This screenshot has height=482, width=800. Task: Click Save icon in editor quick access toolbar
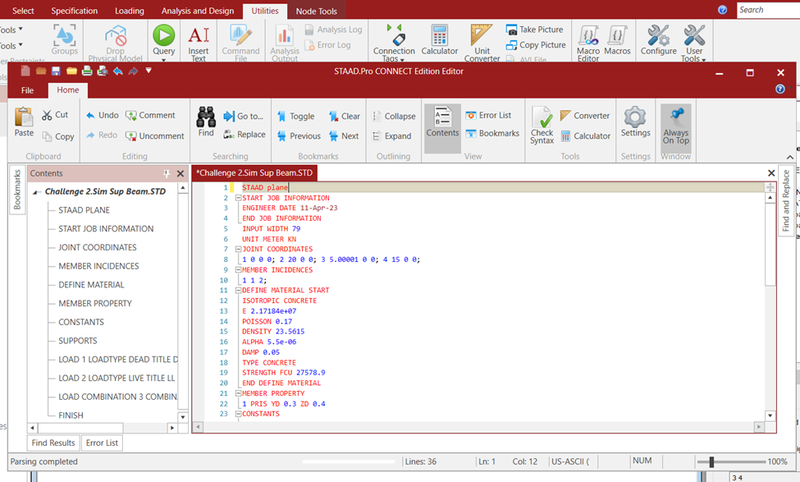[x=56, y=71]
